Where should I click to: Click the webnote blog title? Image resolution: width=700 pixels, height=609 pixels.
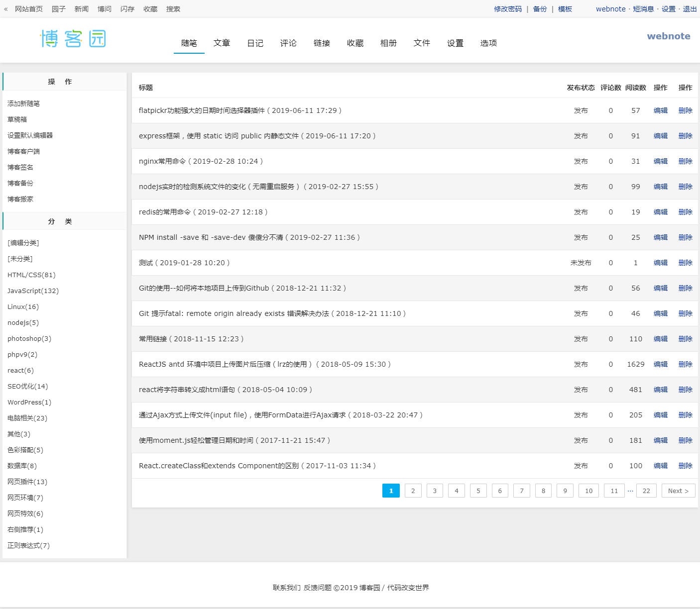(x=669, y=36)
